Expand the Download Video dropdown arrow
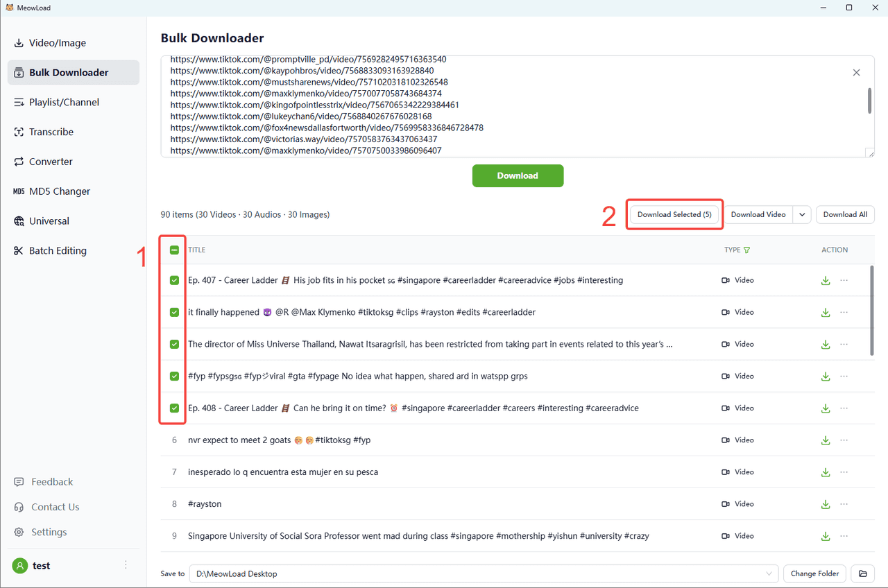Viewport: 888px width, 588px height. coord(802,215)
